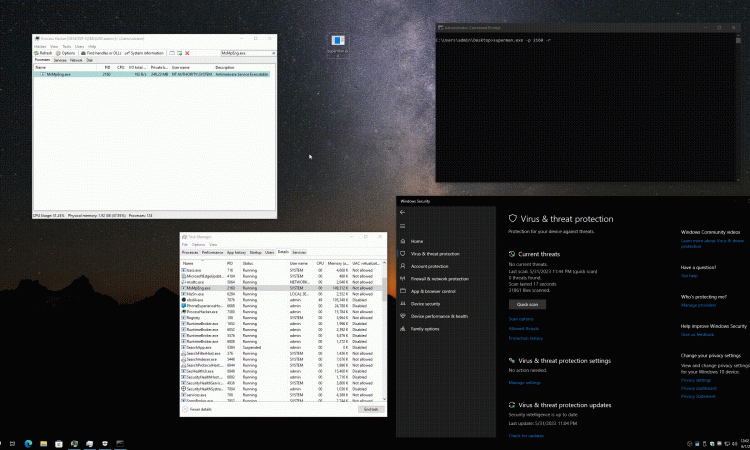Click Manage settings link under protection settings
750x450 pixels.
pos(525,383)
